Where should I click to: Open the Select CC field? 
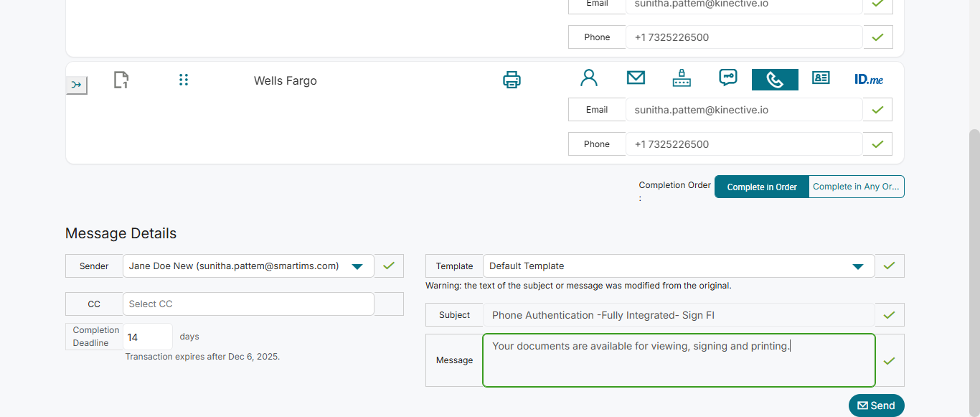pos(248,304)
